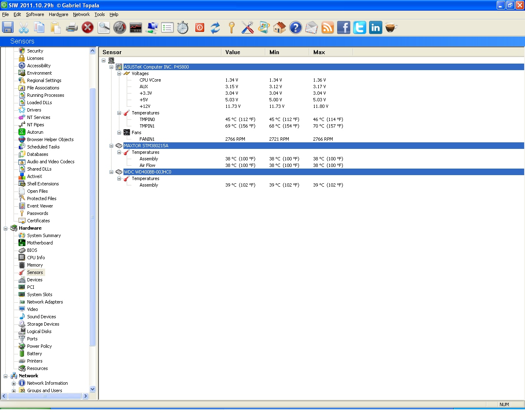525x420 pixels.
Task: Refresh using the blue arrows icon
Action: point(215,27)
